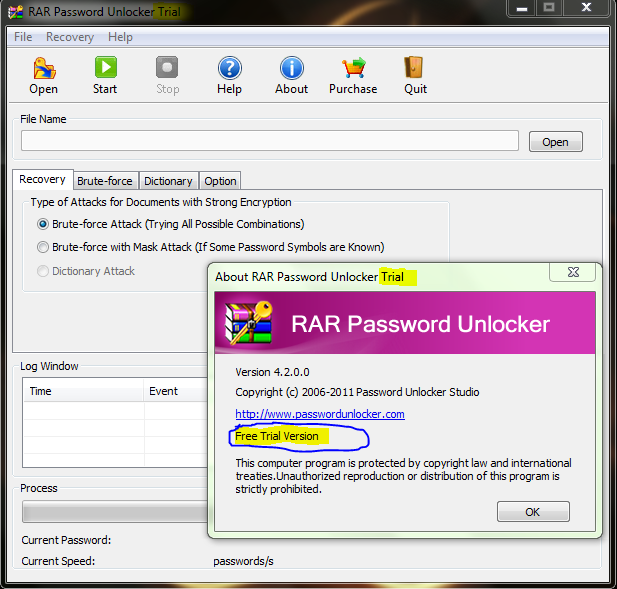This screenshot has height=589, width=617.
Task: Switch to the Option tab
Action: click(220, 181)
